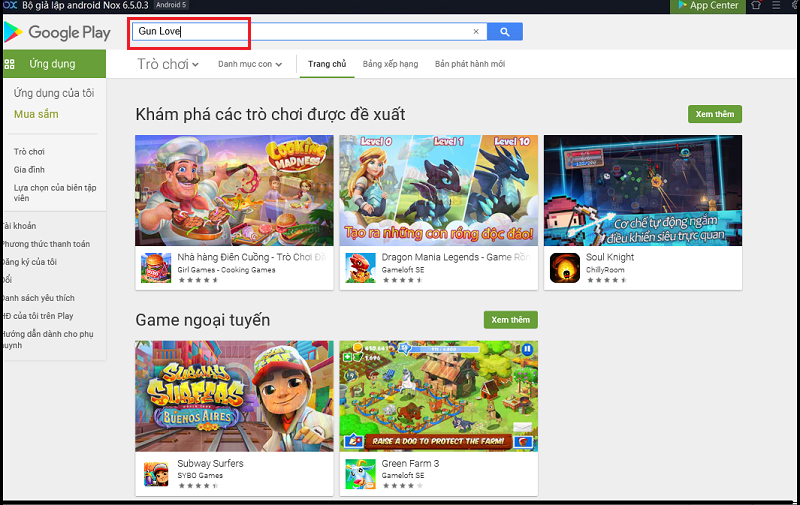The height and width of the screenshot is (505, 800).
Task: Open the Nox hamburger menu icon
Action: (x=776, y=5)
